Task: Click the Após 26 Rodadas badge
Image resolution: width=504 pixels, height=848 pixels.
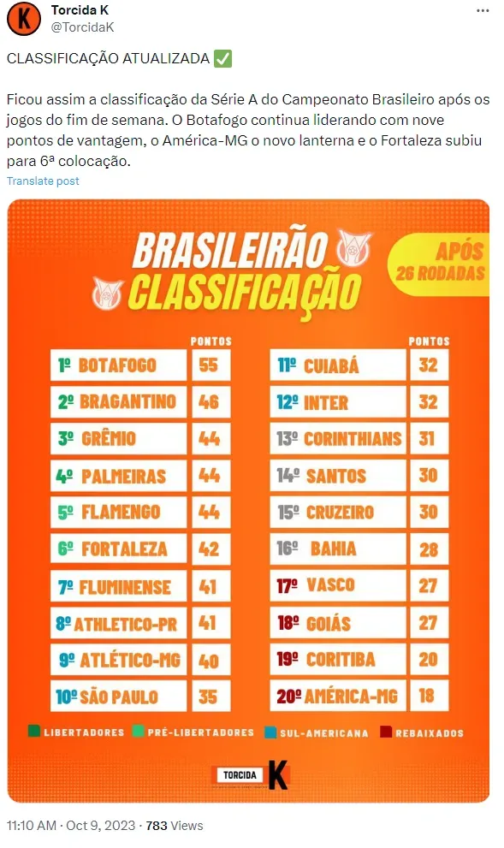Action: coord(439,264)
